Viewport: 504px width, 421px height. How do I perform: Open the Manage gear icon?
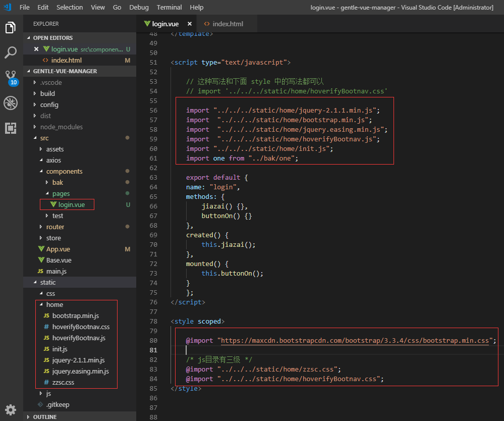(x=11, y=410)
